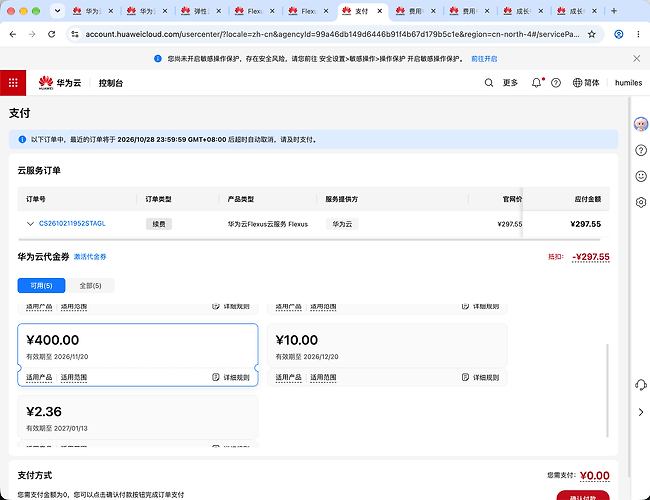Click the 华为云 provider tag
The height and width of the screenshot is (500, 650).
[x=342, y=224]
